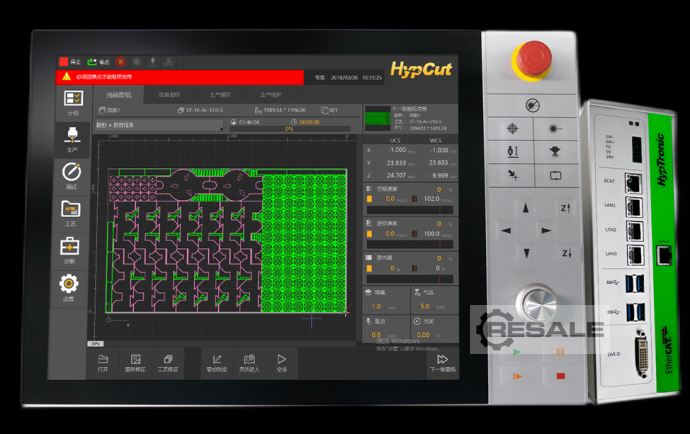
Task: Click the green return-to-zero-point icon
Action: click(92, 62)
